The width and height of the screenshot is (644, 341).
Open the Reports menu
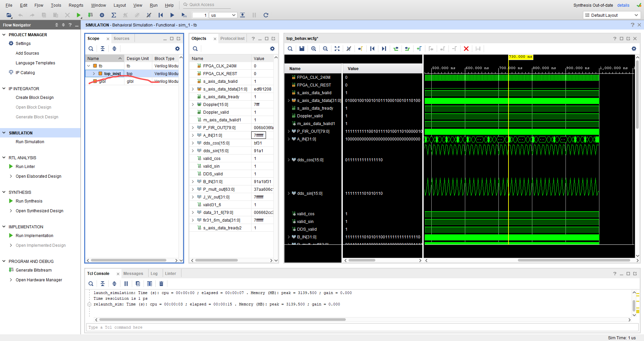tap(76, 5)
